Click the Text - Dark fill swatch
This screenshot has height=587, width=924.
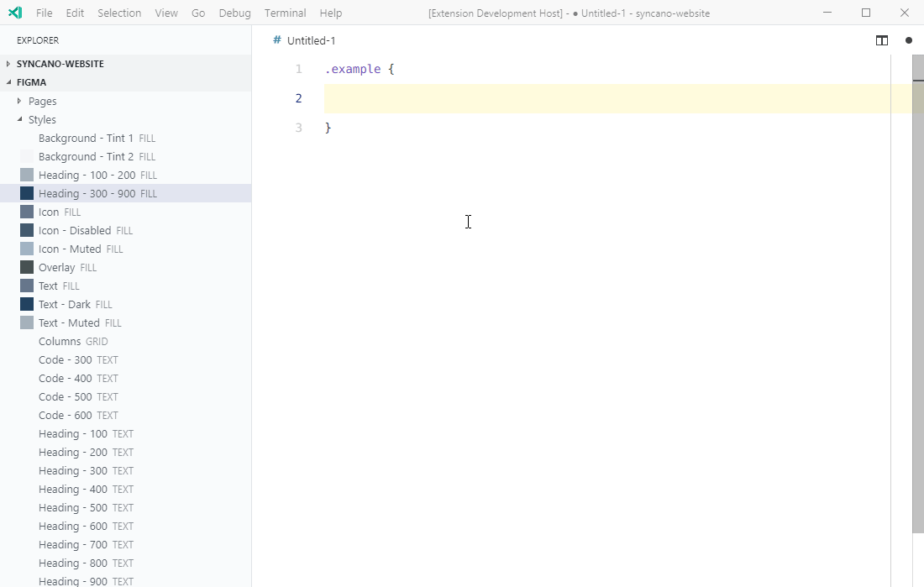click(26, 304)
